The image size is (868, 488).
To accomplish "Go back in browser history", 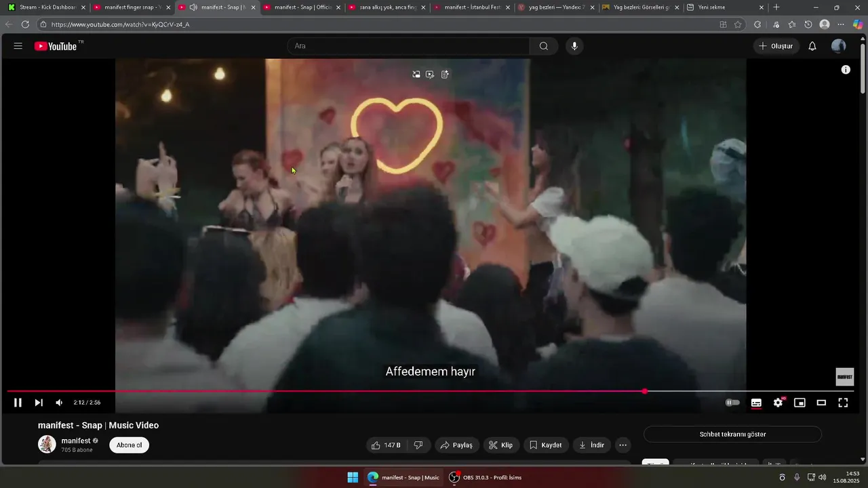I will 9,24.
